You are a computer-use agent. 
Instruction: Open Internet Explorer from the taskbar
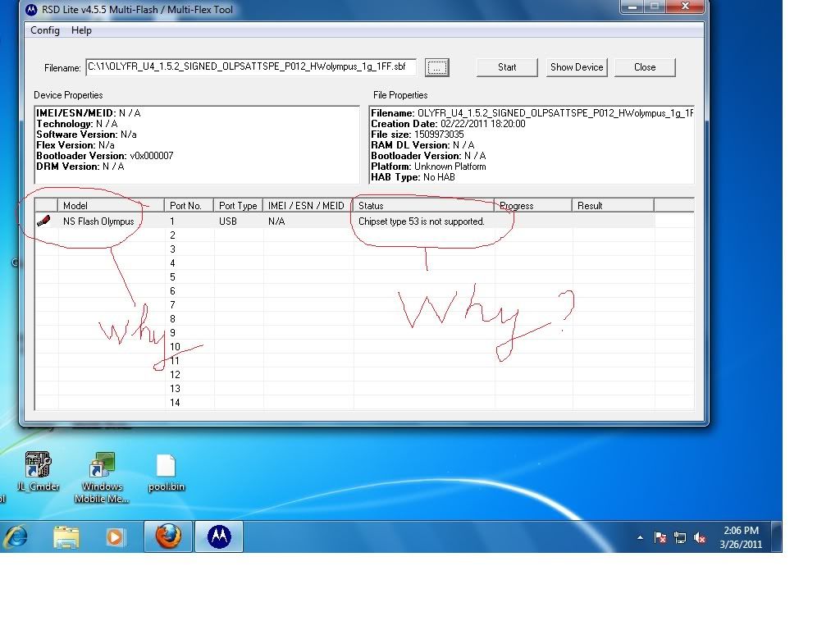[16, 537]
